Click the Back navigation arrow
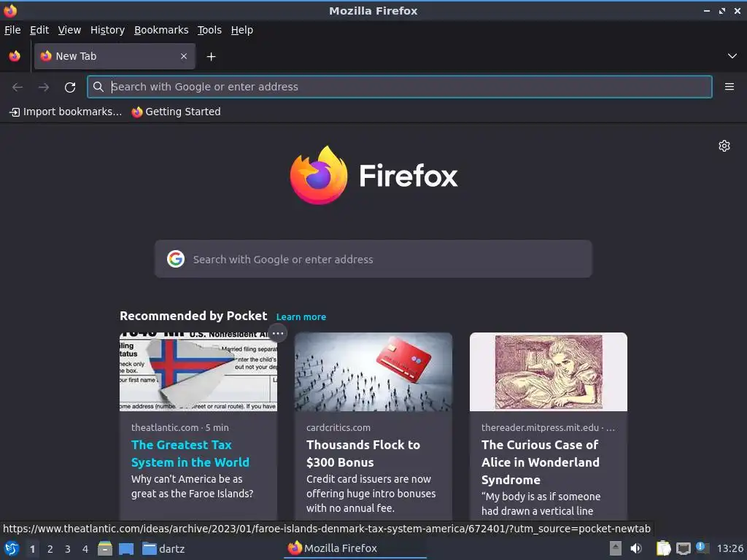747x560 pixels. pyautogui.click(x=18, y=87)
